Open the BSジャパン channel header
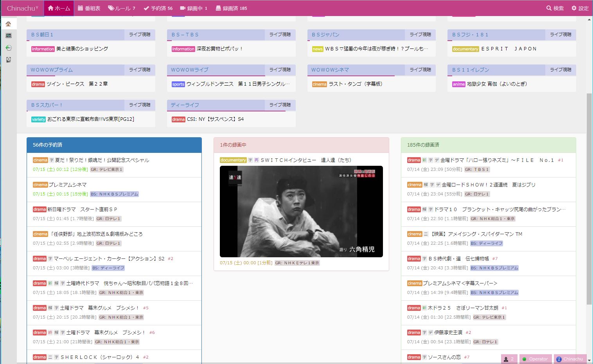 pos(356,35)
